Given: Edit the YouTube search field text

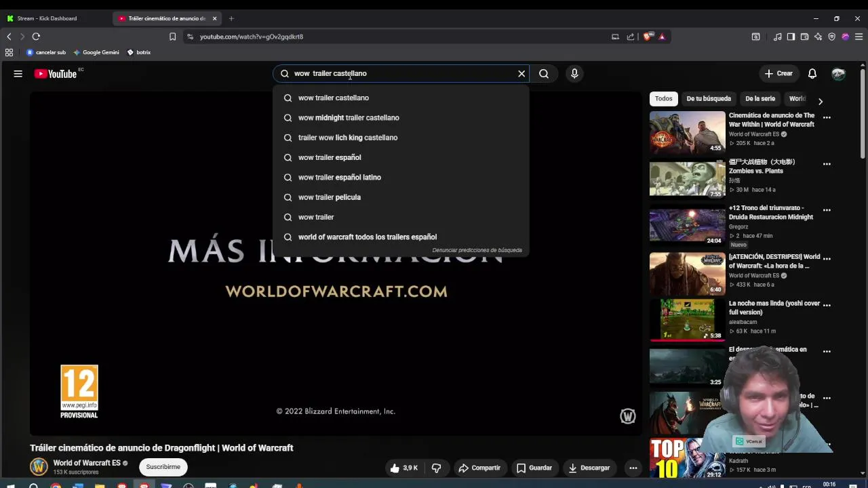Looking at the screenshot, I should tap(400, 74).
